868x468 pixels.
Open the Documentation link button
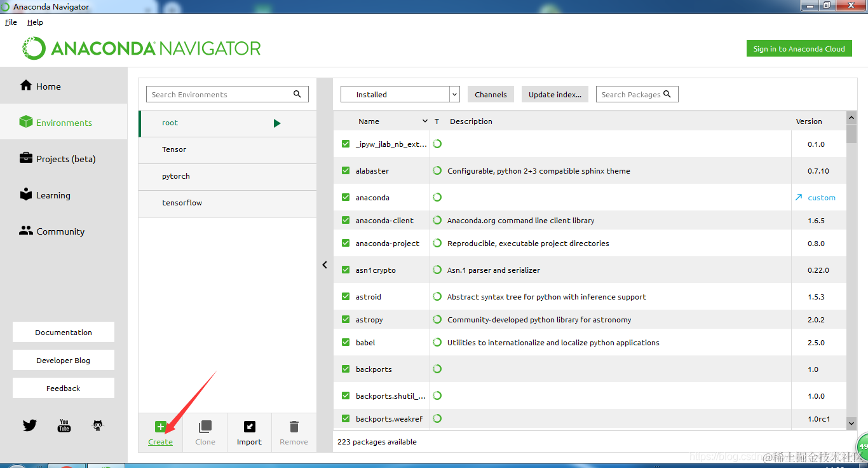tap(64, 332)
